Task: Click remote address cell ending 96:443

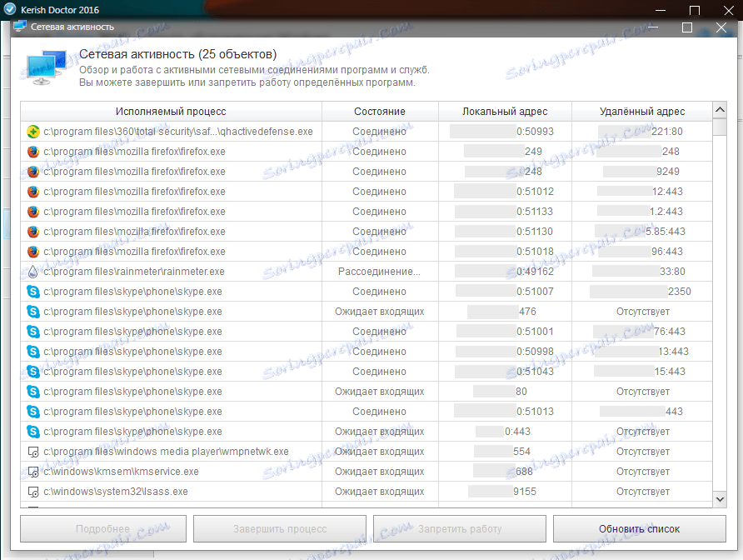Action: point(642,252)
